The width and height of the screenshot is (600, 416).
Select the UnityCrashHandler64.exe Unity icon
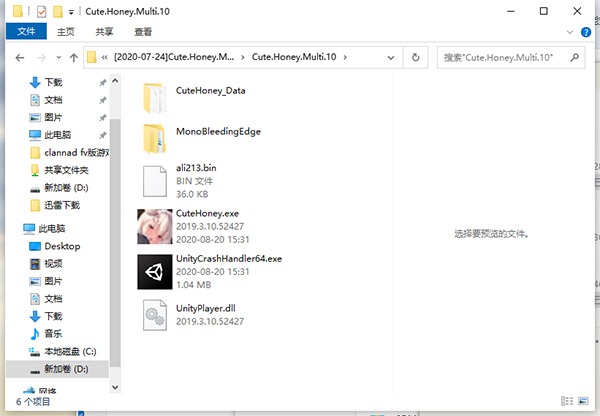[155, 272]
